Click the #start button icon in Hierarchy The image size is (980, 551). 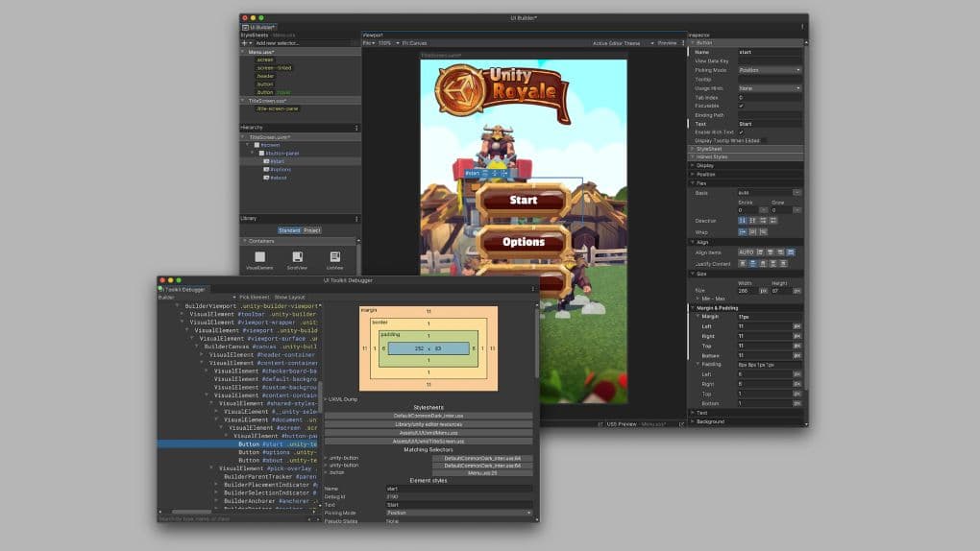click(x=266, y=161)
